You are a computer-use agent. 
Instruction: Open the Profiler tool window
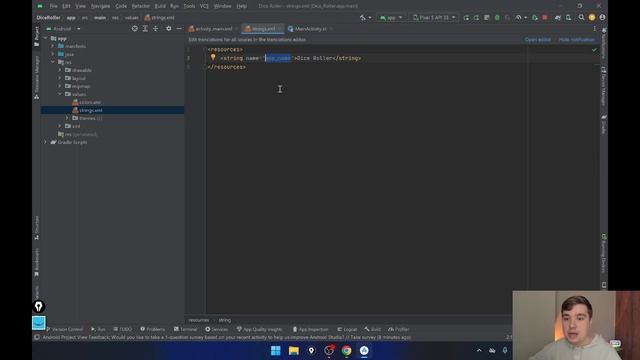(x=399, y=329)
